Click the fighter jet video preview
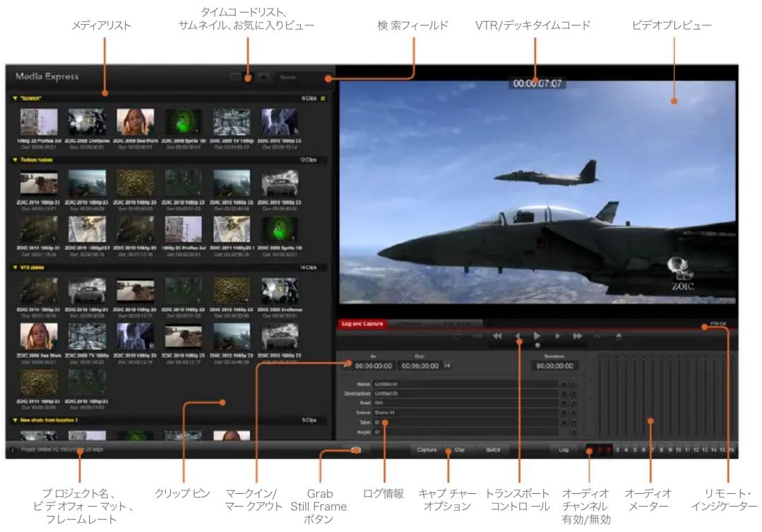This screenshot has width=762, height=532. pyautogui.click(x=537, y=193)
